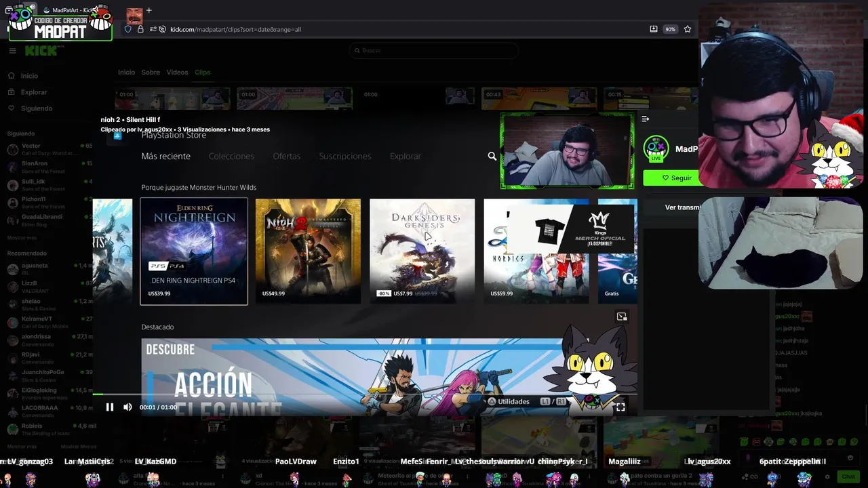Open agusneta recommended channel

[50, 269]
